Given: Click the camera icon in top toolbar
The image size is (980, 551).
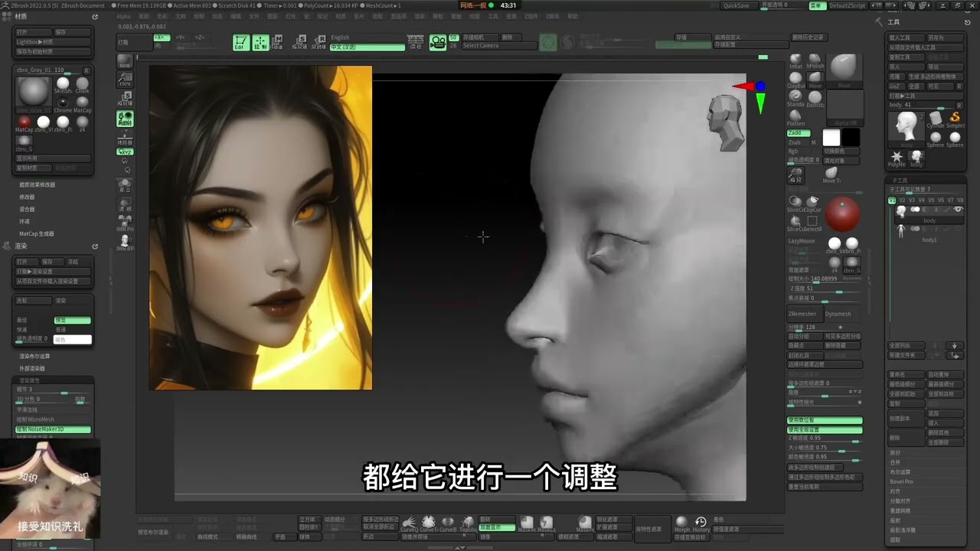Looking at the screenshot, I should point(437,43).
